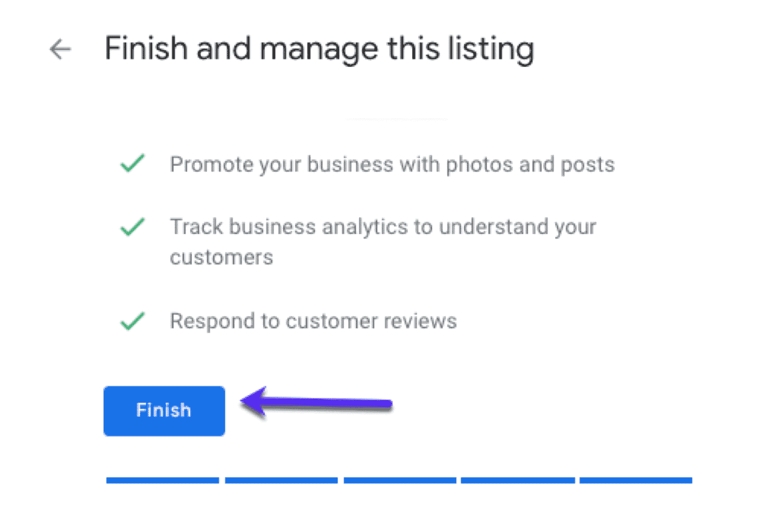Click the words photos and posts
This screenshot has height=532, width=782.
coord(530,165)
